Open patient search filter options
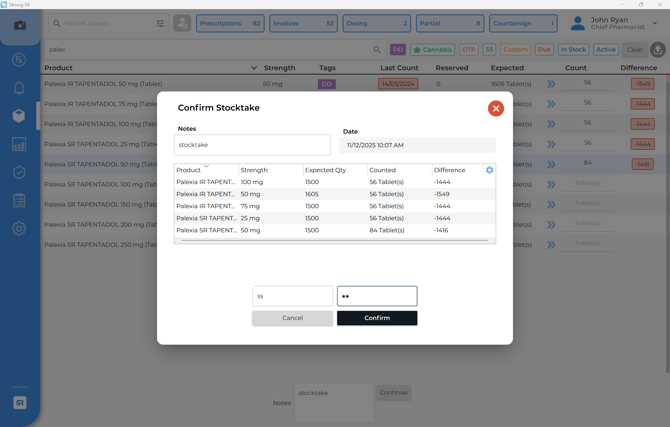Image resolution: width=670 pixels, height=427 pixels. 160,23
